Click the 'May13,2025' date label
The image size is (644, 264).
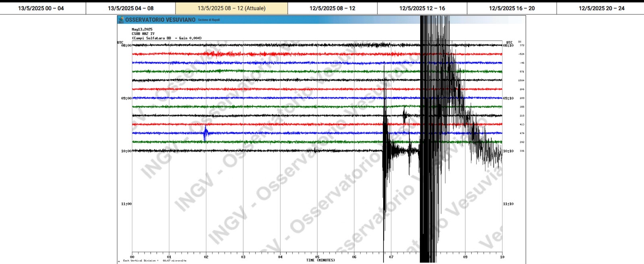tap(142, 29)
